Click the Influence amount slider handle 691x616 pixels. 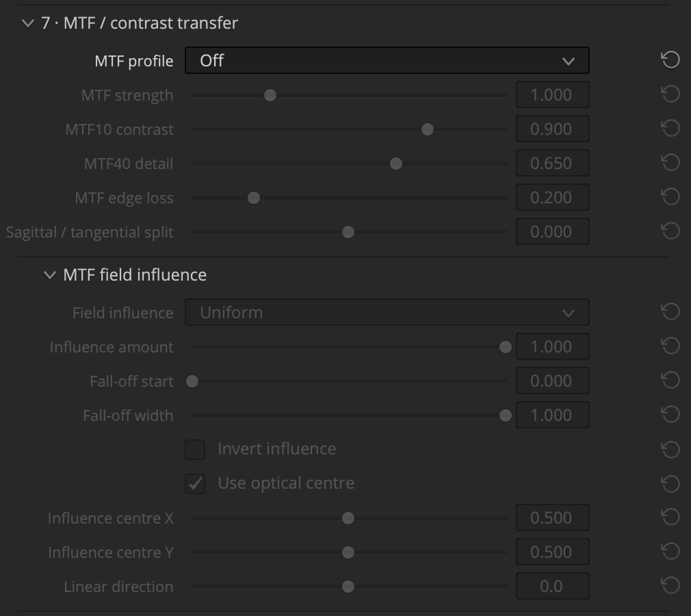pos(506,347)
